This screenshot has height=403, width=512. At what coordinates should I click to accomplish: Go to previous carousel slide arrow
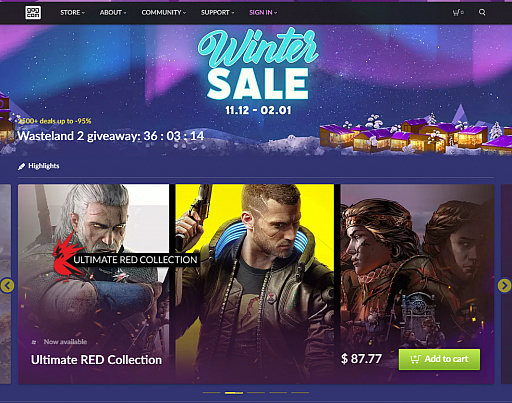pos(7,285)
